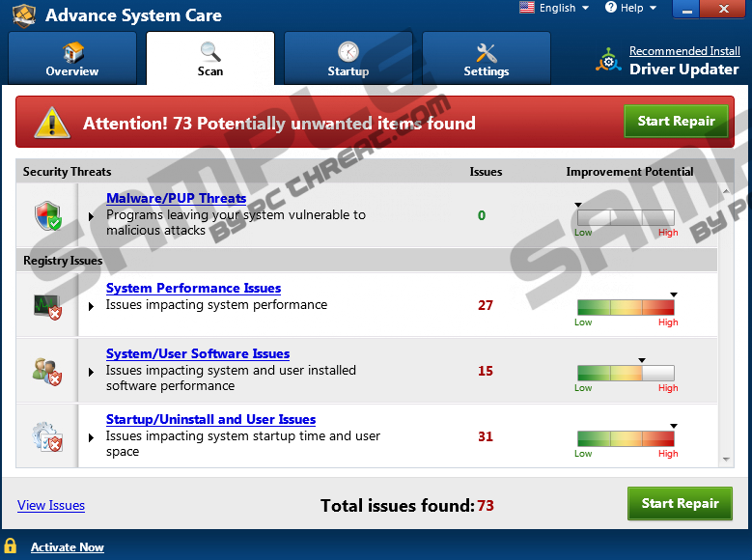Screen dimensions: 752x560
Task: Switch to the Scan tab
Action: 210,58
